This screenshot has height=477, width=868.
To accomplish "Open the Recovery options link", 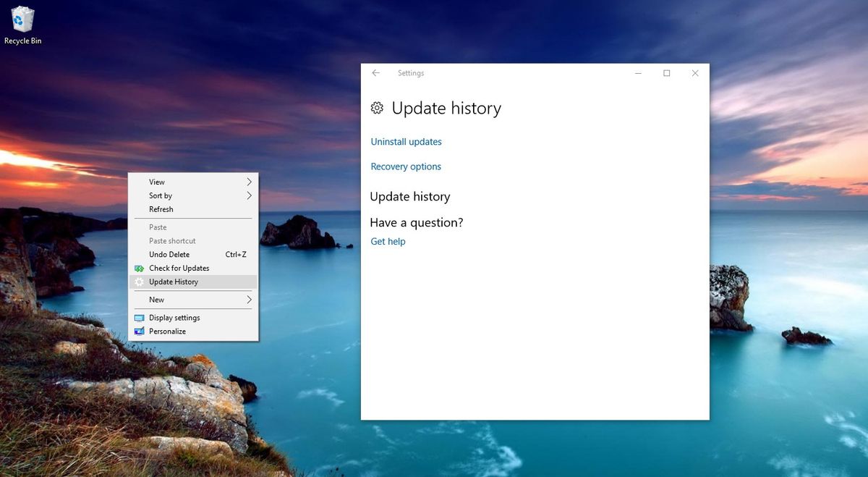I will click(x=406, y=166).
